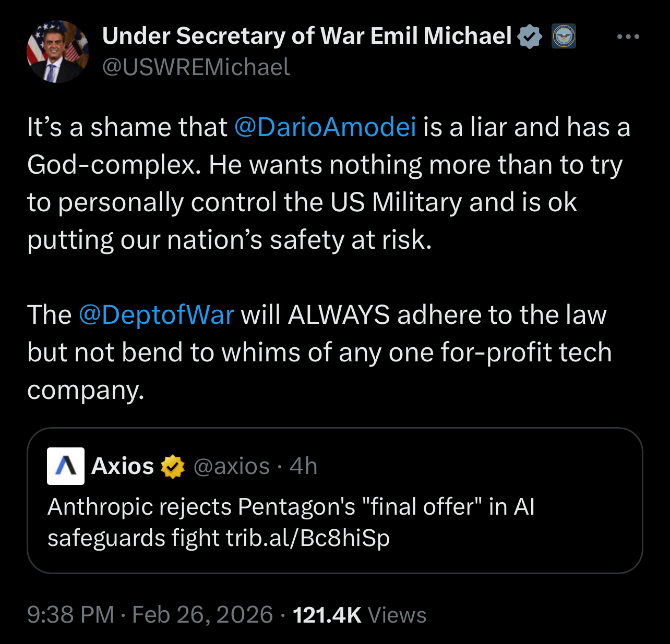Open the @DeptofWar mention
The height and width of the screenshot is (644, 670).
[156, 315]
